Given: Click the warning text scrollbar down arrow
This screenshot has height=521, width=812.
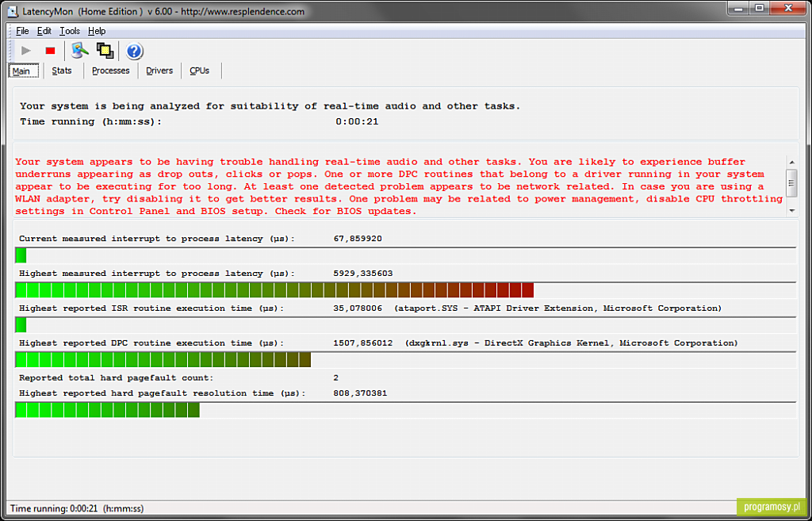Looking at the screenshot, I should [x=791, y=211].
